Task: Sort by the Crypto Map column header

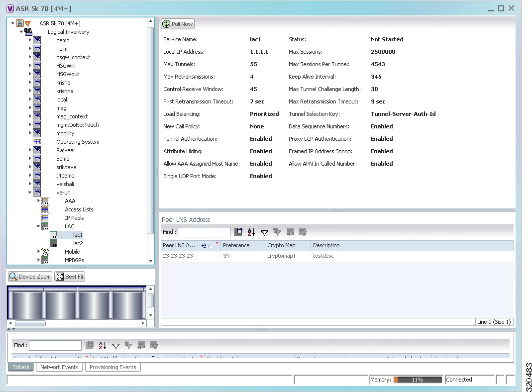Action: [x=288, y=245]
